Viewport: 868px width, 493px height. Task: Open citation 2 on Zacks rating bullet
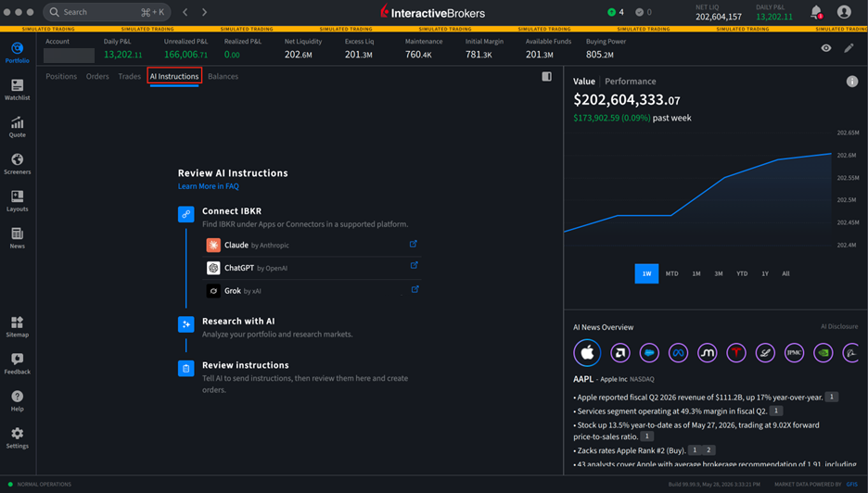708,449
